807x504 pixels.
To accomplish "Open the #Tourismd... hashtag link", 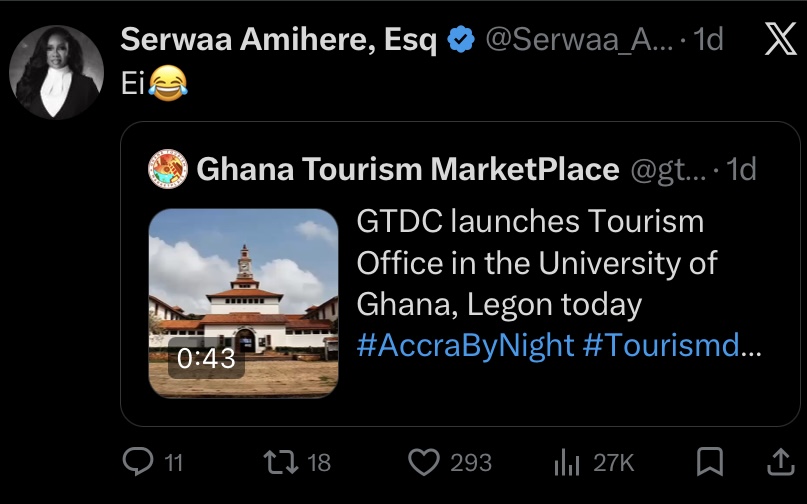I will (x=674, y=346).
